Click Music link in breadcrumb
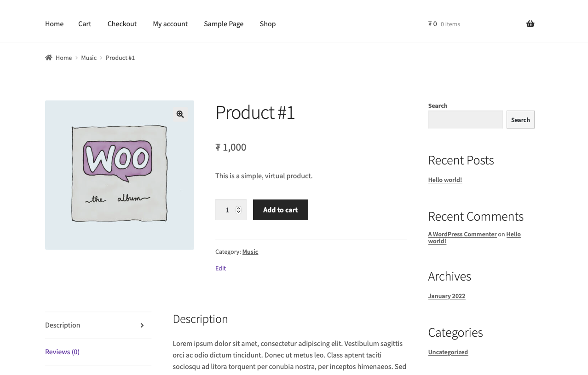Image resolution: width=588 pixels, height=375 pixels. [x=89, y=58]
